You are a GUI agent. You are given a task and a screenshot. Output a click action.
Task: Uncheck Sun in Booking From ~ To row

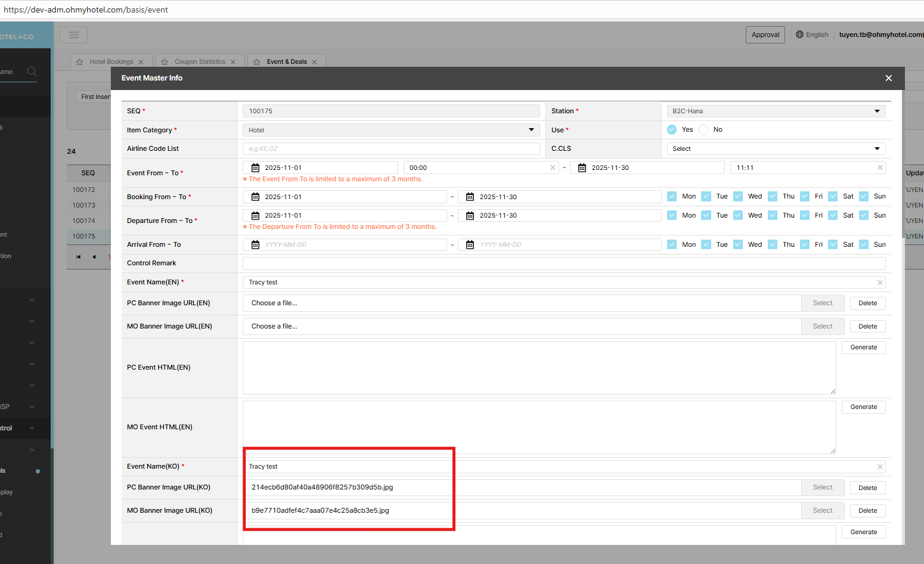[x=864, y=196]
